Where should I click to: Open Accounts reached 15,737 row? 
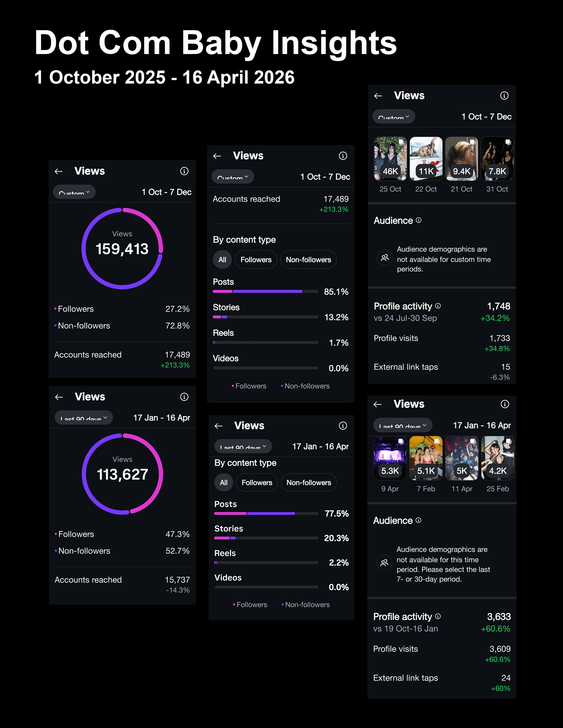(x=123, y=584)
